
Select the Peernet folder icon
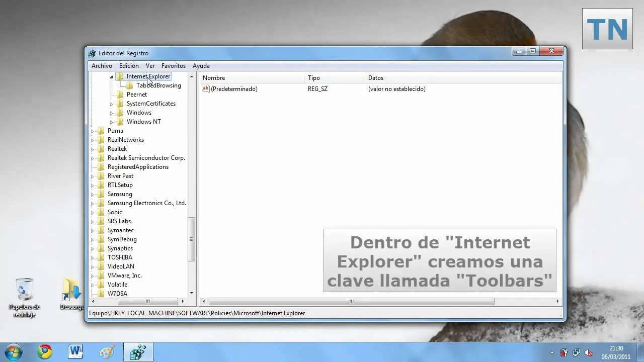[120, 95]
